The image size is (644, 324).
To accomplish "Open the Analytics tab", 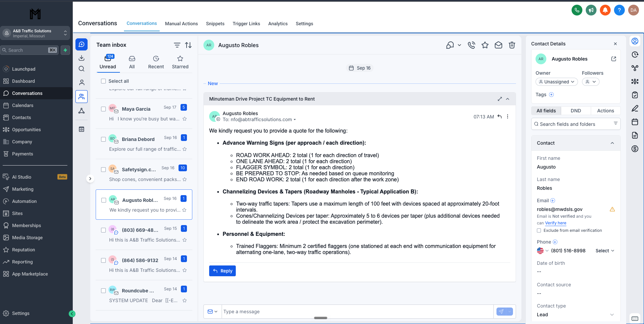I will (x=278, y=24).
